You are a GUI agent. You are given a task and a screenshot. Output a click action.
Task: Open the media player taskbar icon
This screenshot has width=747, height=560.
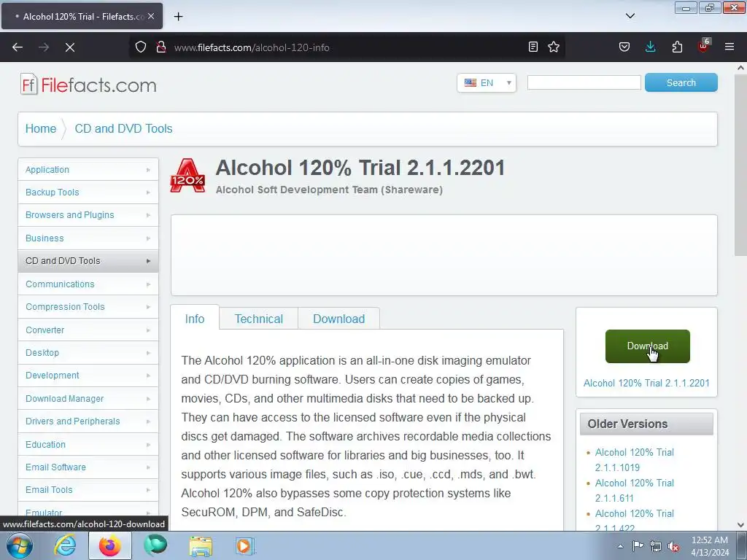(245, 545)
